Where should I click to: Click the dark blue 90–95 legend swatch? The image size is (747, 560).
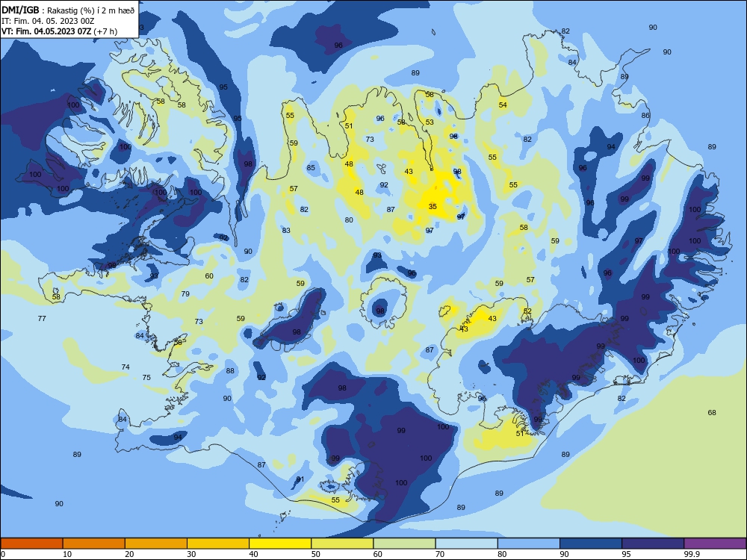(591, 544)
